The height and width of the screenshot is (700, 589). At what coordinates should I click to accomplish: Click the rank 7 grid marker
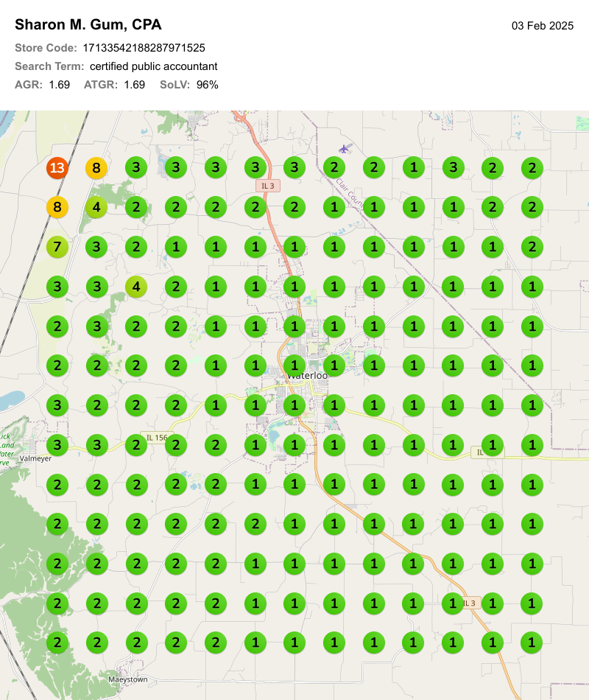(57, 247)
